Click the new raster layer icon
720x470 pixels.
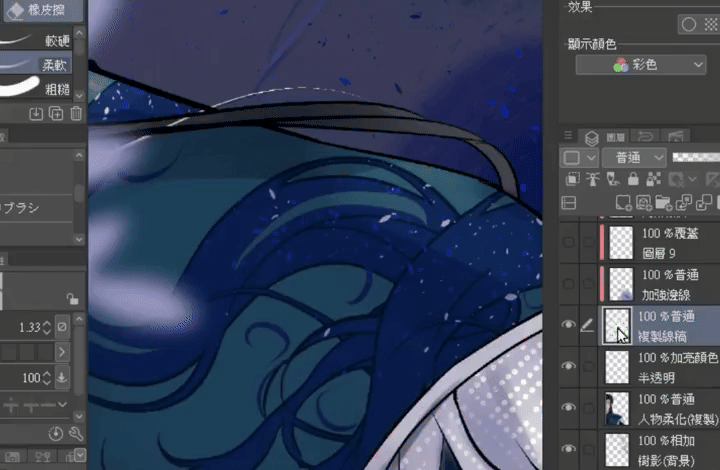(623, 202)
